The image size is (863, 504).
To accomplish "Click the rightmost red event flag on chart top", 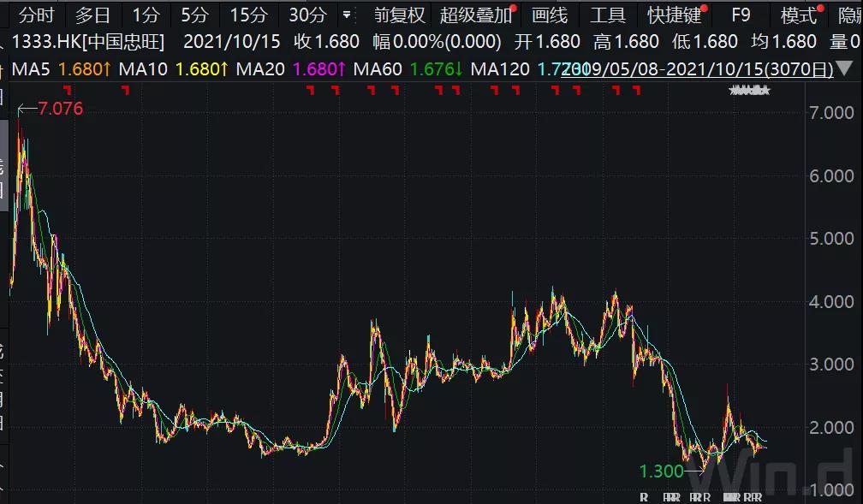I will point(636,90).
